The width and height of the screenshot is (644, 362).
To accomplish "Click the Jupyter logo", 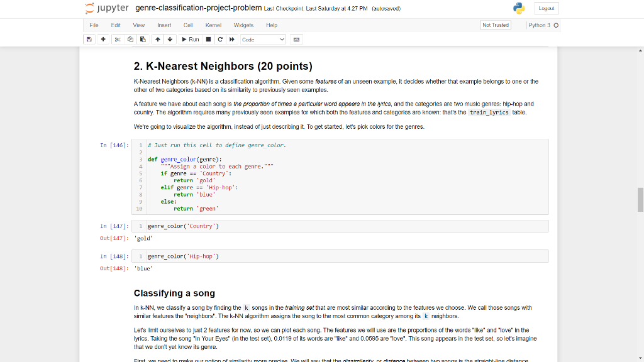I will pyautogui.click(x=107, y=9).
